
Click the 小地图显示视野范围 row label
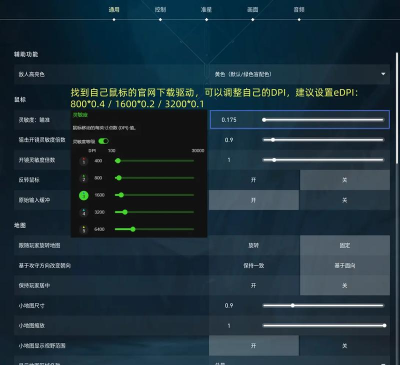42,346
